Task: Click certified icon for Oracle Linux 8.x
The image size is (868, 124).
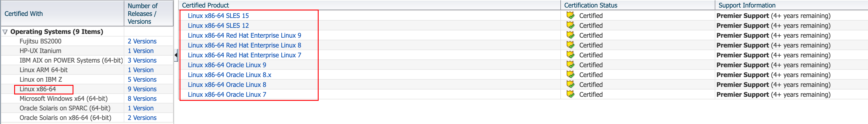Action: click(x=570, y=74)
